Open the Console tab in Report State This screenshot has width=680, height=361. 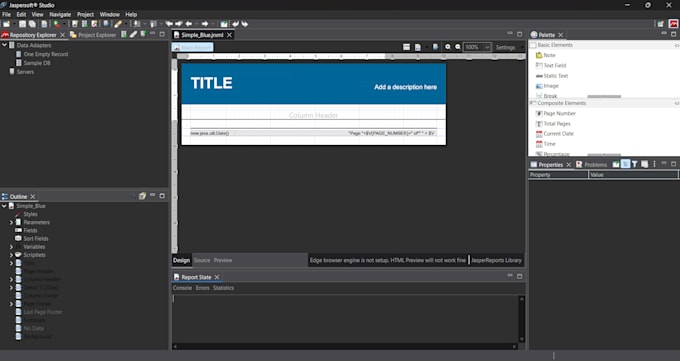tap(182, 288)
